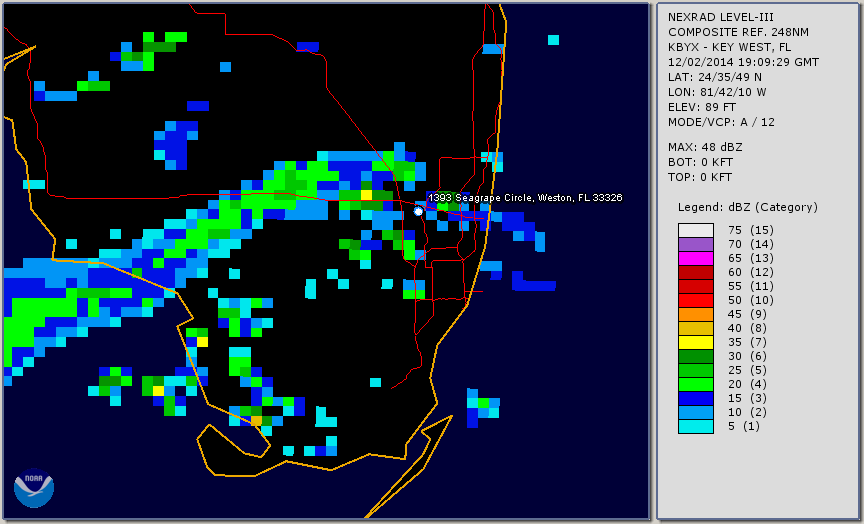Click the NOAA logo on the map

click(34, 488)
